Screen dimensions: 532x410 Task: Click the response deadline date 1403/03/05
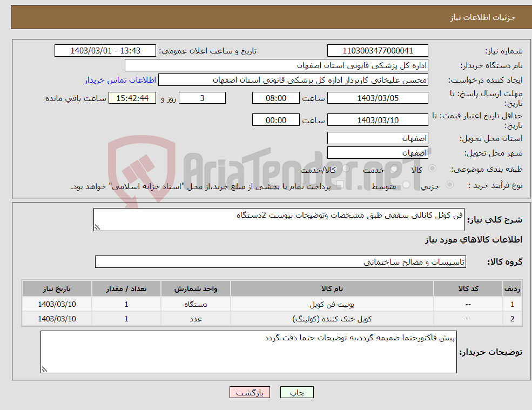click(x=378, y=98)
